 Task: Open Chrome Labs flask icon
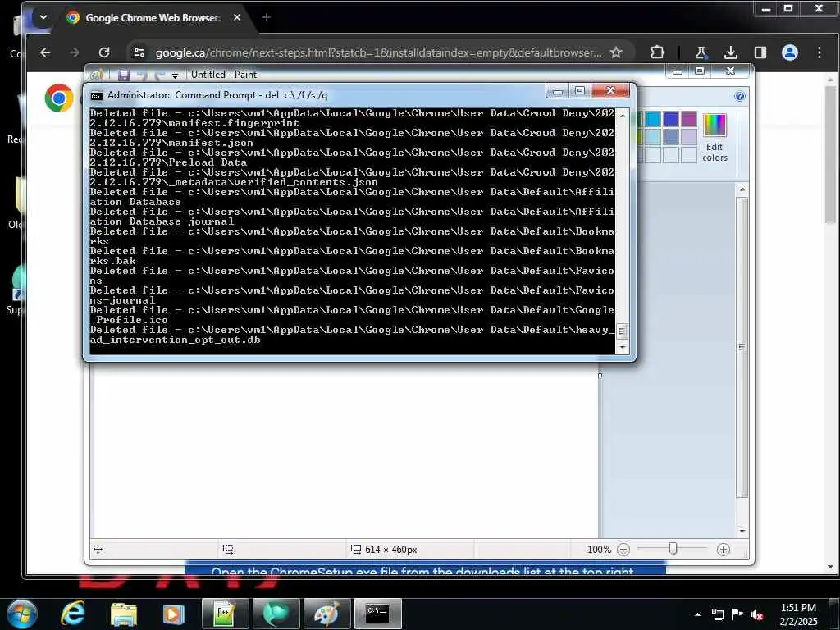point(701,52)
